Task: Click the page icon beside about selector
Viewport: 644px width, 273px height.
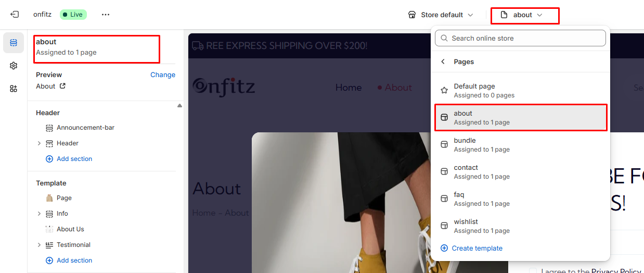Action: point(504,15)
